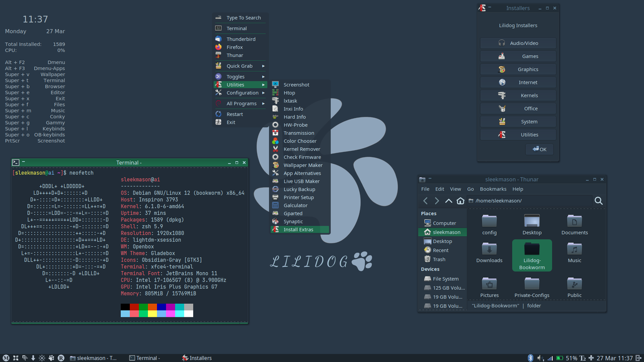
Task: Click the Wallpaper Maker icon
Action: click(x=275, y=165)
